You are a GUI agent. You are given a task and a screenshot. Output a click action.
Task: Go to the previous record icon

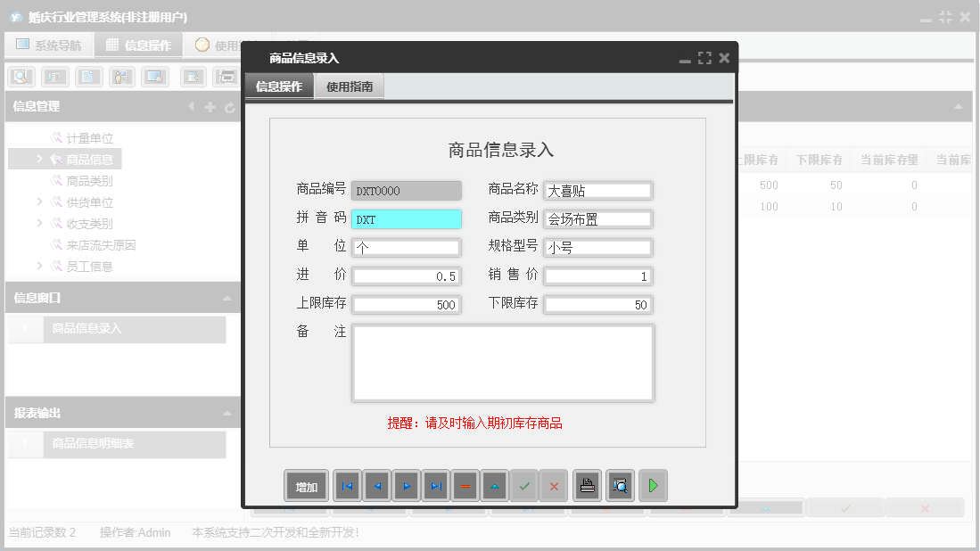(x=376, y=485)
